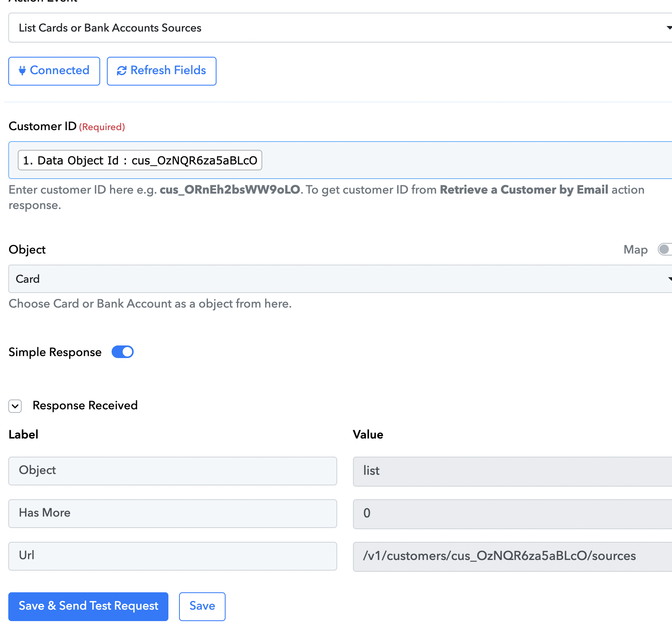672x627 pixels.
Task: Open the Action Event dropdown list
Action: 340,28
